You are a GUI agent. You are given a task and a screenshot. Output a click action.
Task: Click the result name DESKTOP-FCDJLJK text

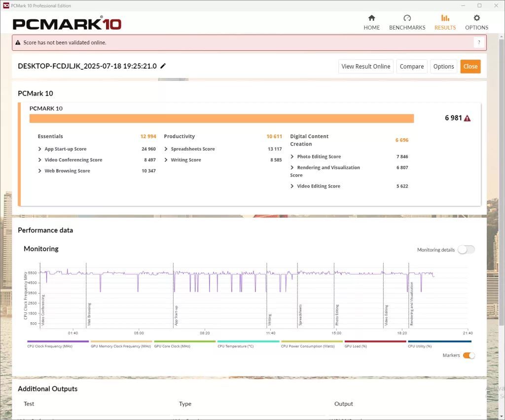[x=87, y=66]
